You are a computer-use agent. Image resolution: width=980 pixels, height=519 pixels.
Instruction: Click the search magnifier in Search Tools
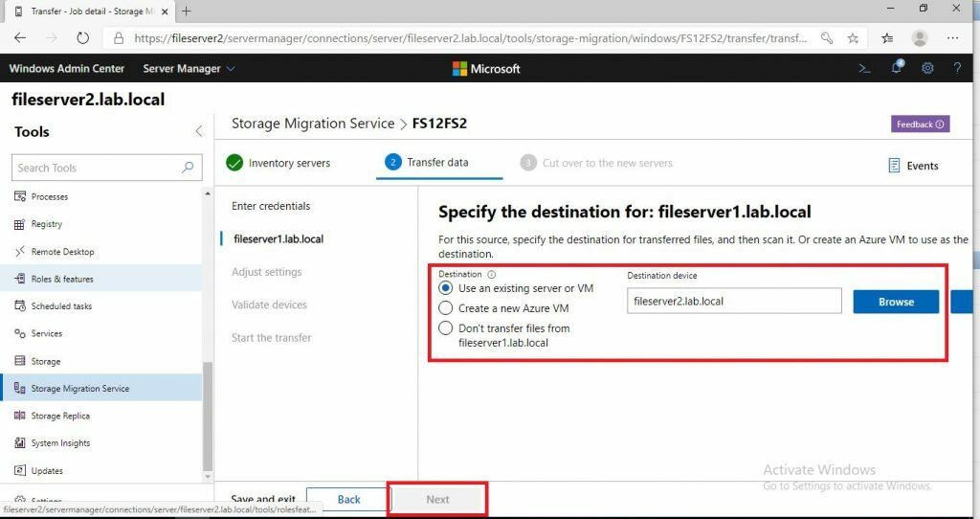coord(188,168)
